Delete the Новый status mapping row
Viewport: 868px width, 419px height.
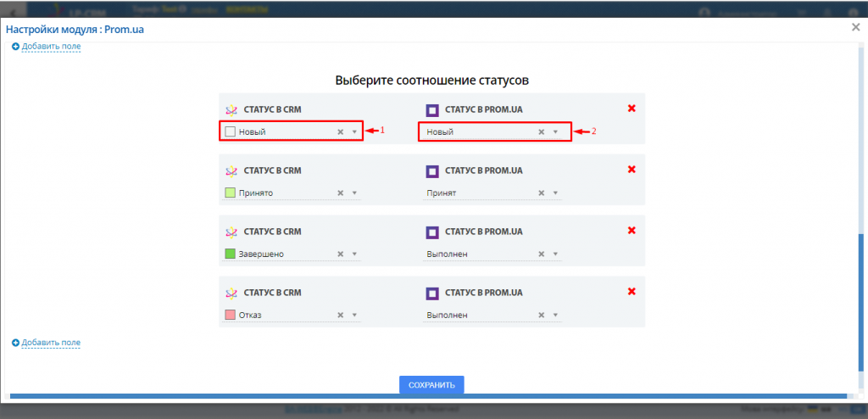pyautogui.click(x=632, y=109)
